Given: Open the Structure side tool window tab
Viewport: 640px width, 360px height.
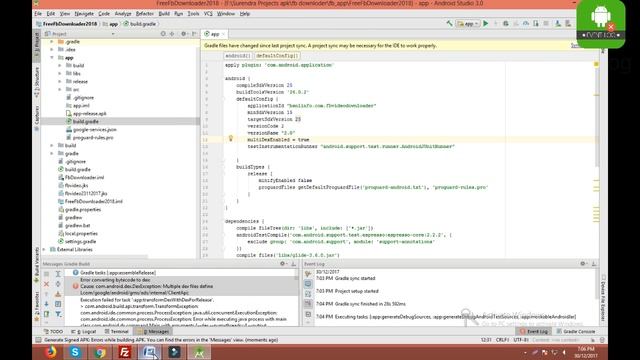Looking at the screenshot, I should pyautogui.click(x=37, y=82).
